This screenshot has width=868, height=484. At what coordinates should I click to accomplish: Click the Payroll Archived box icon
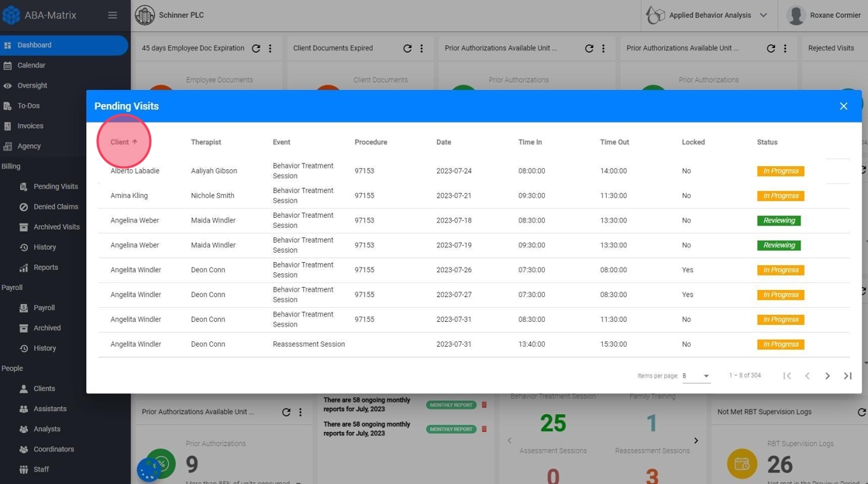click(x=23, y=328)
